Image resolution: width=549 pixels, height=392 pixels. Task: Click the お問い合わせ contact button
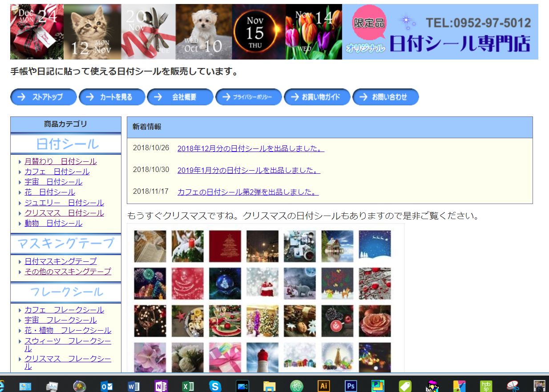pyautogui.click(x=386, y=97)
